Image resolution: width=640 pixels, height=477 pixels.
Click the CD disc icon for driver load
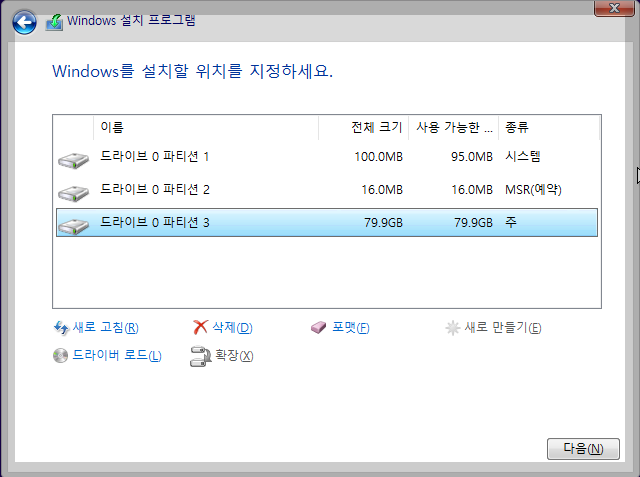(60, 356)
